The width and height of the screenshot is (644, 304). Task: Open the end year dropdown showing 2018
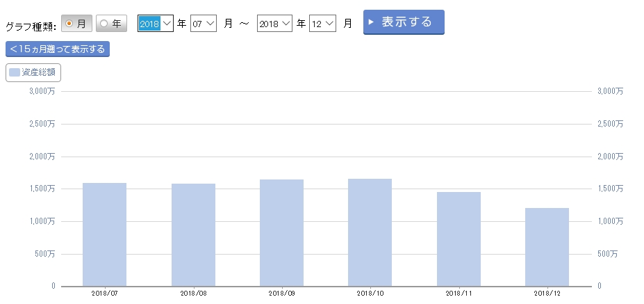pos(274,24)
